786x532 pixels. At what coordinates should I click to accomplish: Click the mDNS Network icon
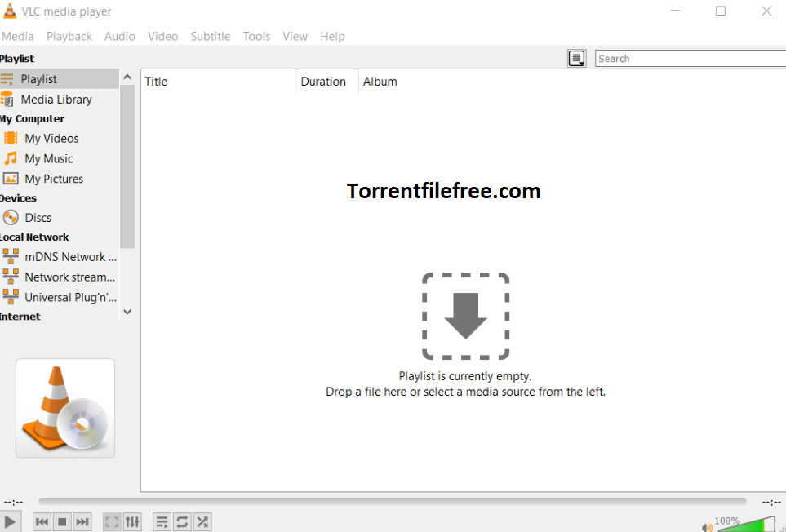[x=11, y=256]
